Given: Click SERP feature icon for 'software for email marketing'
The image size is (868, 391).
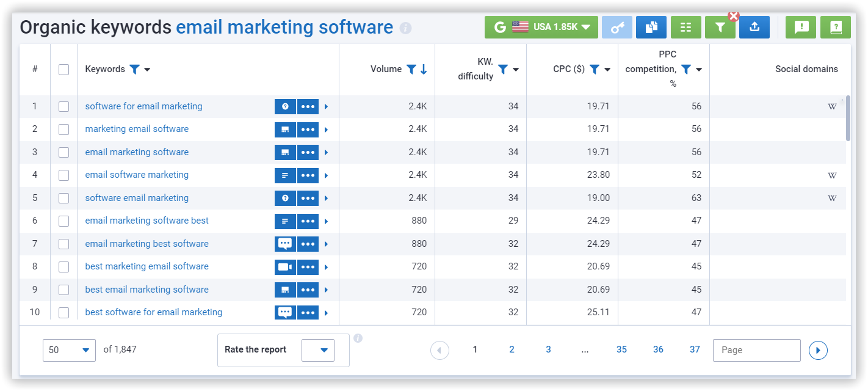Looking at the screenshot, I should click(x=285, y=106).
